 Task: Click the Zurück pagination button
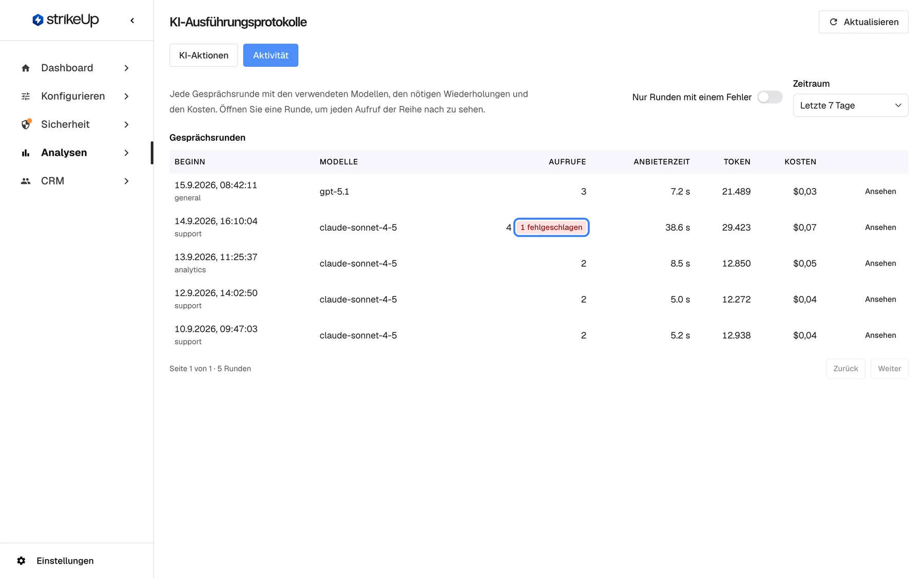845,368
